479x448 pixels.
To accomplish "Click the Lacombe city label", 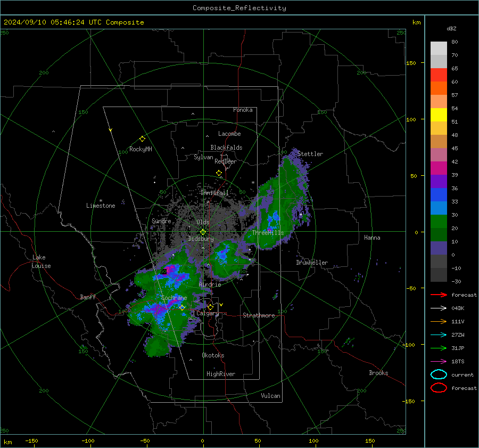I will pos(229,134).
